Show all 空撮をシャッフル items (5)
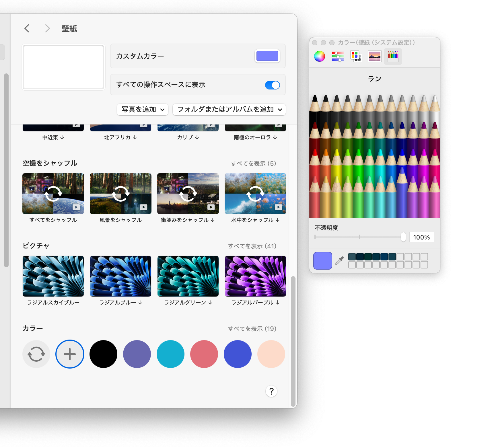Image resolution: width=490 pixels, height=448 pixels. pyautogui.click(x=253, y=163)
